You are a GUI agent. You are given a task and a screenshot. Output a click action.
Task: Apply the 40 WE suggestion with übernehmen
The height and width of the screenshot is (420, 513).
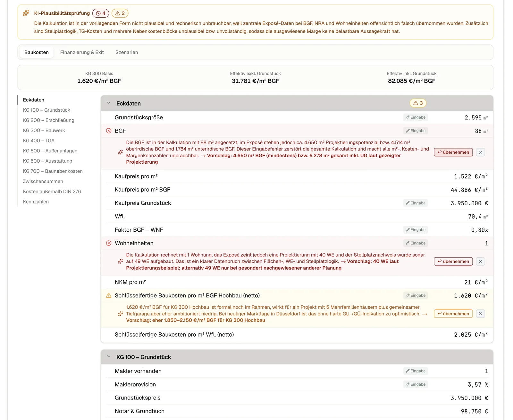pyautogui.click(x=453, y=261)
